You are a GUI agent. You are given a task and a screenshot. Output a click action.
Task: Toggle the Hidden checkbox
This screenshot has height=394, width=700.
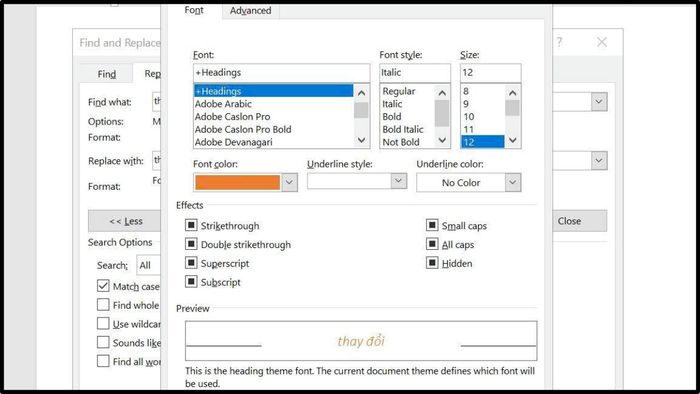[432, 262]
